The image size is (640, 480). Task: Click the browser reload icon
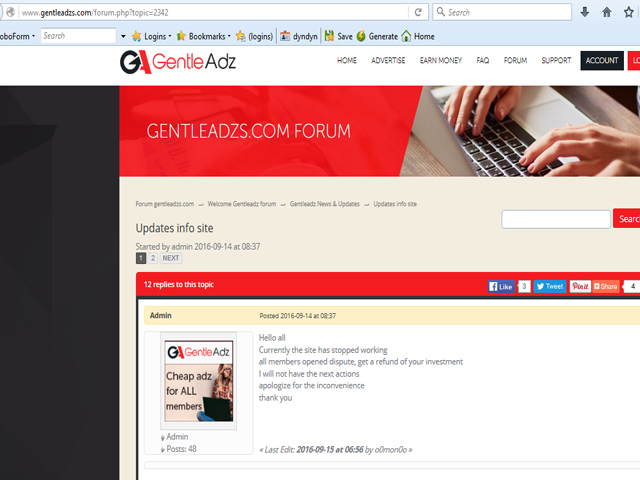click(x=418, y=12)
